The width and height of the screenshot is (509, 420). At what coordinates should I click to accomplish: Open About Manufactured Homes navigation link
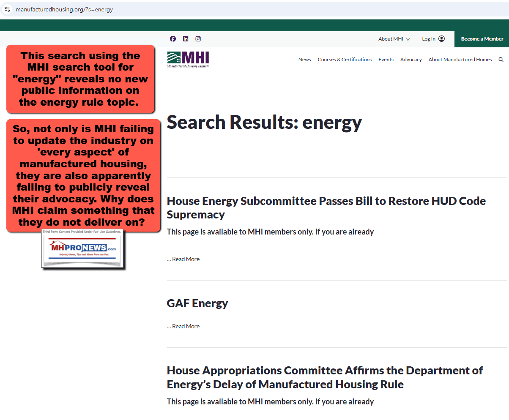click(460, 60)
